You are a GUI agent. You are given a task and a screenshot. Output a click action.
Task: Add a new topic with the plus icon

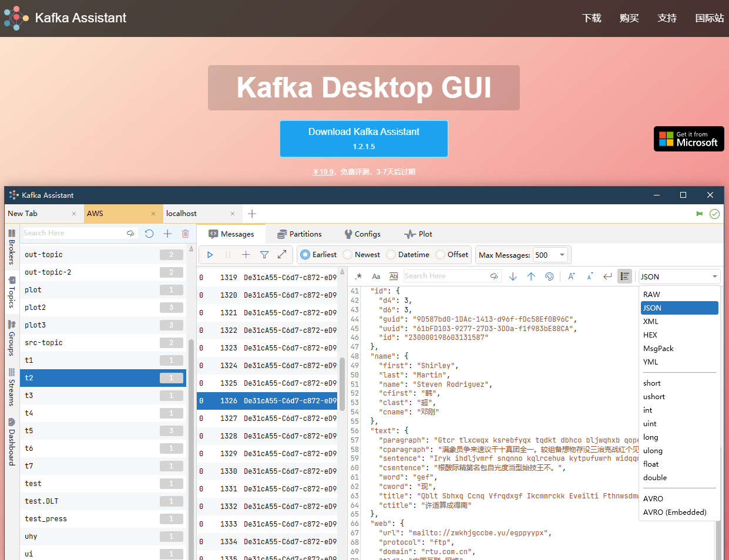point(167,233)
